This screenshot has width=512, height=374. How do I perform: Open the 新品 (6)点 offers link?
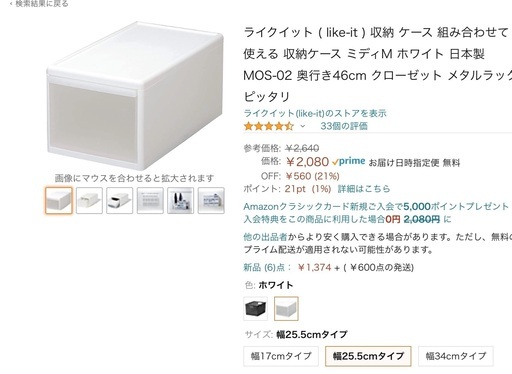tap(268, 267)
